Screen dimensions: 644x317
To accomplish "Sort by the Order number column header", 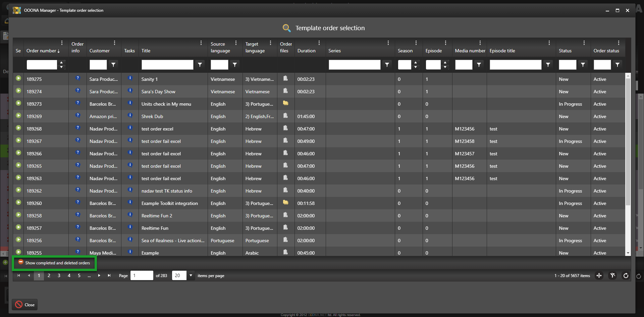I will coord(42,51).
